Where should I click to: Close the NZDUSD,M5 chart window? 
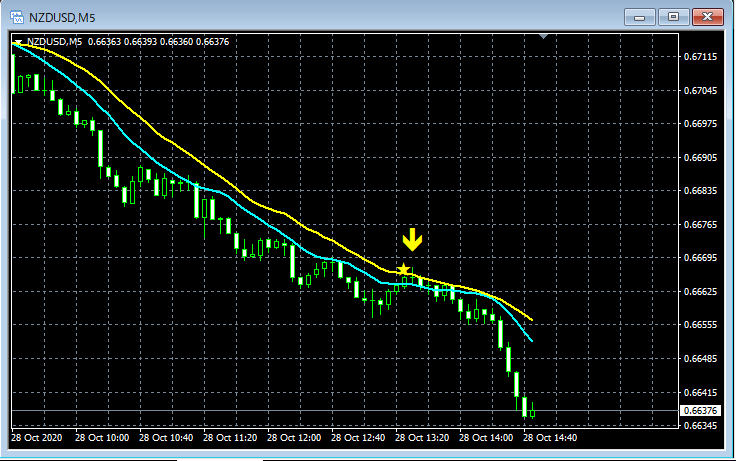[x=707, y=17]
